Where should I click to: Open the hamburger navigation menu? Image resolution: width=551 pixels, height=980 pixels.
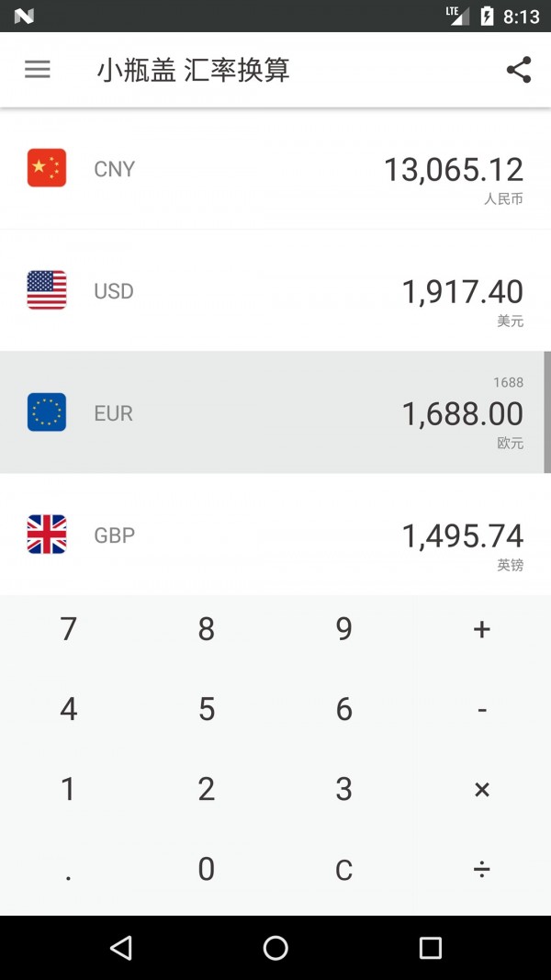(38, 70)
